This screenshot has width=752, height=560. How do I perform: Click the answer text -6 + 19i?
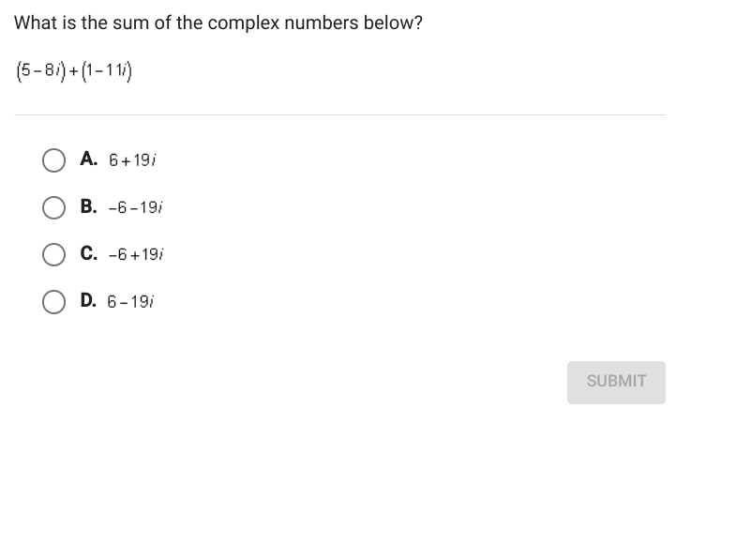click(x=136, y=254)
